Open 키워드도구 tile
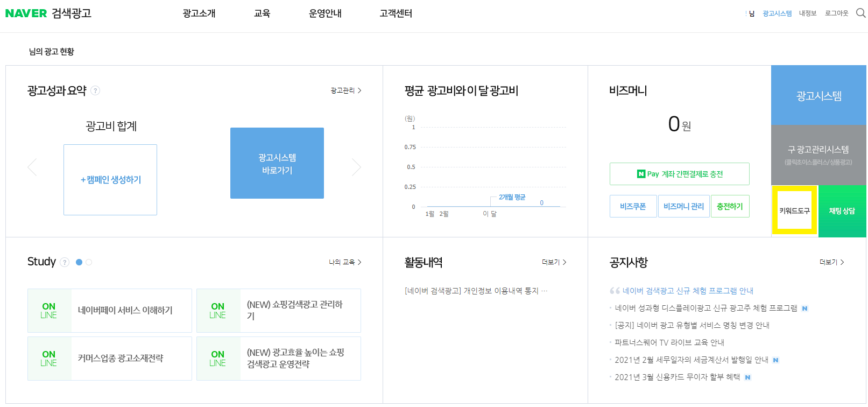Viewport: 868px width, 407px height. pos(794,210)
